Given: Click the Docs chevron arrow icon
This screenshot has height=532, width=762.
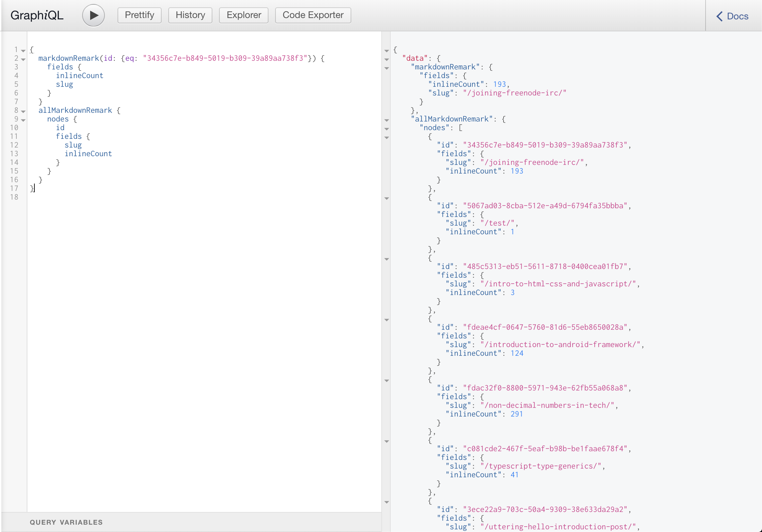Looking at the screenshot, I should click(x=719, y=16).
